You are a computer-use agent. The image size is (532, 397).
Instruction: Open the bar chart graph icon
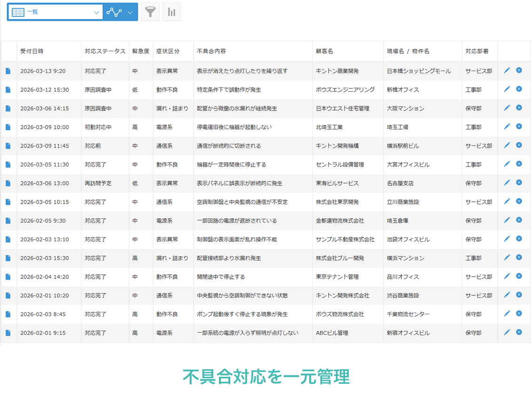click(x=172, y=12)
